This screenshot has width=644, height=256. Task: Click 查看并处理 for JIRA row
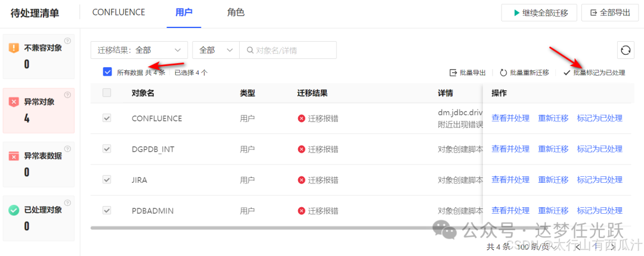pyautogui.click(x=510, y=180)
